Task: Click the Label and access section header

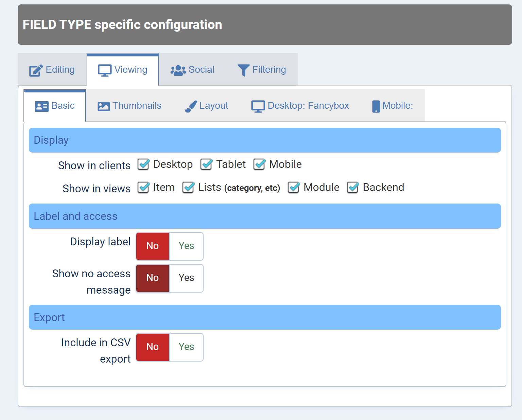Action: [x=265, y=216]
